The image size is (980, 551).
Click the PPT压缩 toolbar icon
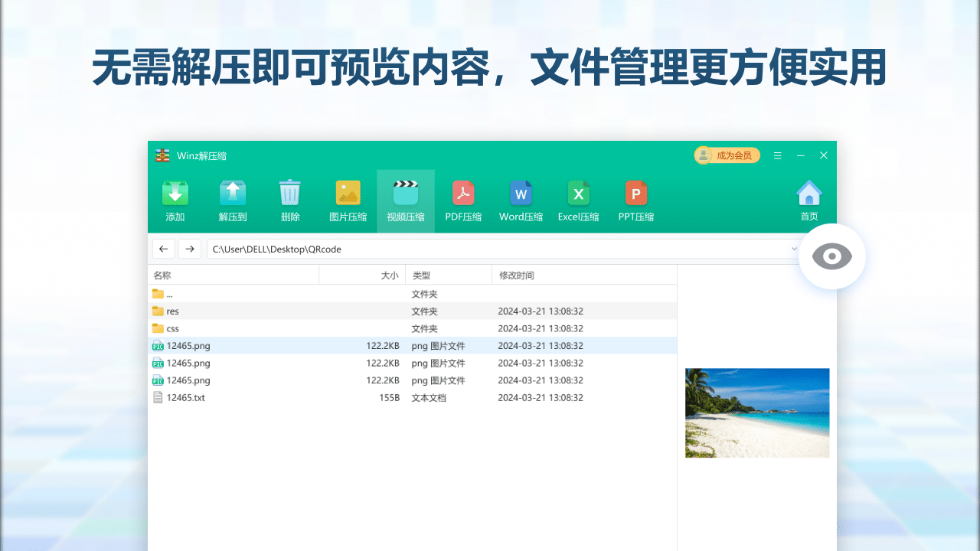[635, 199]
